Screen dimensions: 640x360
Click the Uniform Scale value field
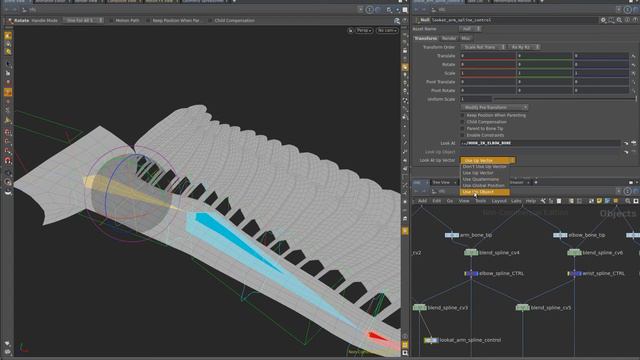click(x=476, y=99)
